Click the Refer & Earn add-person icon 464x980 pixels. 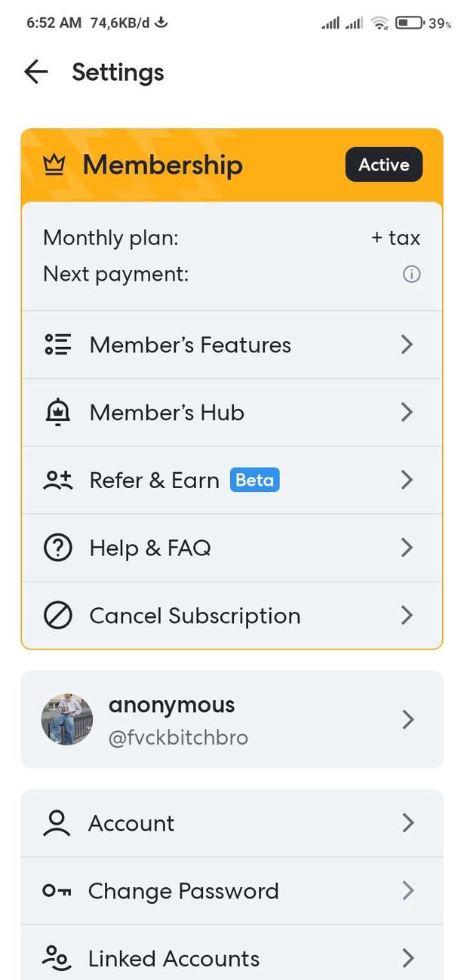click(x=57, y=480)
